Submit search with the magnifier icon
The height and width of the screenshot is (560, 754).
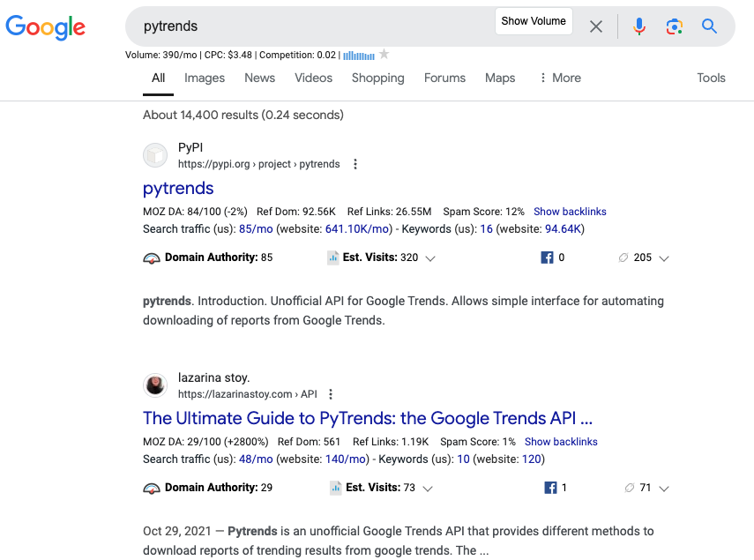[709, 26]
